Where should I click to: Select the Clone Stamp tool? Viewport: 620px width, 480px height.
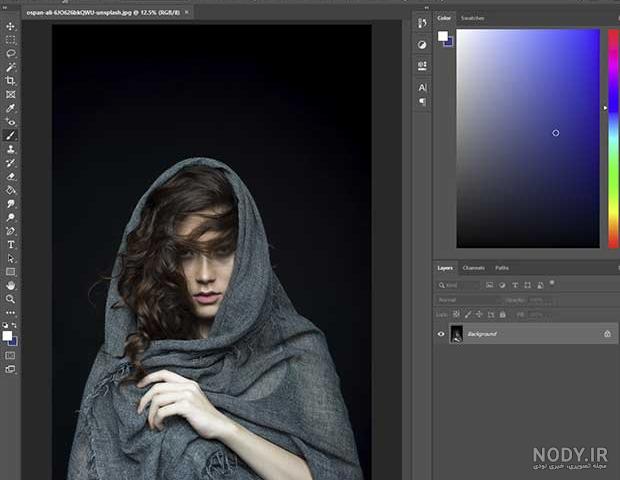[11, 149]
